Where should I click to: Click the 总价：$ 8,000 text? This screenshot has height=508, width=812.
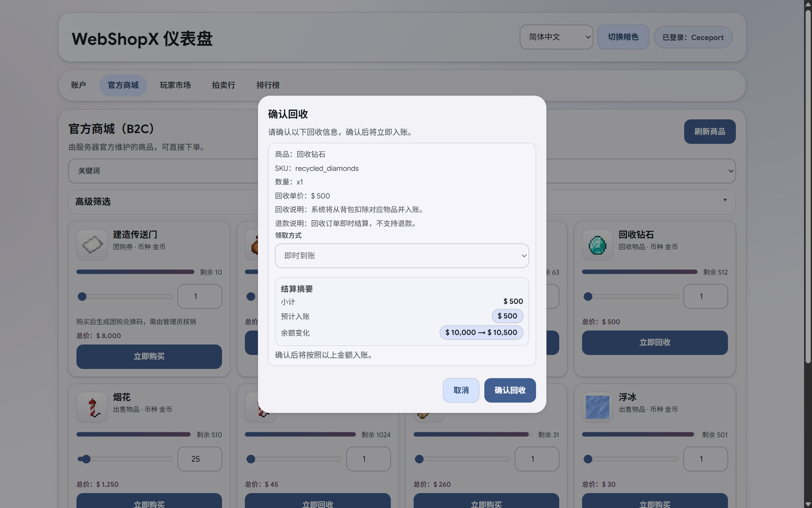coord(99,336)
